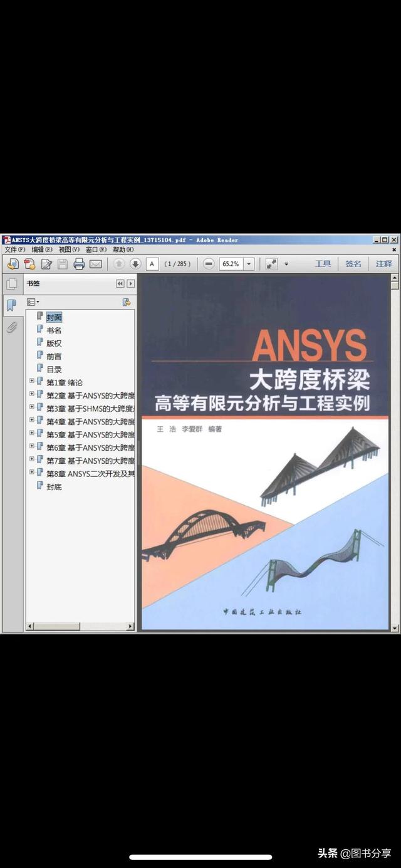
Task: Click the expand panel arrow next to 书签
Action: [x=130, y=283]
